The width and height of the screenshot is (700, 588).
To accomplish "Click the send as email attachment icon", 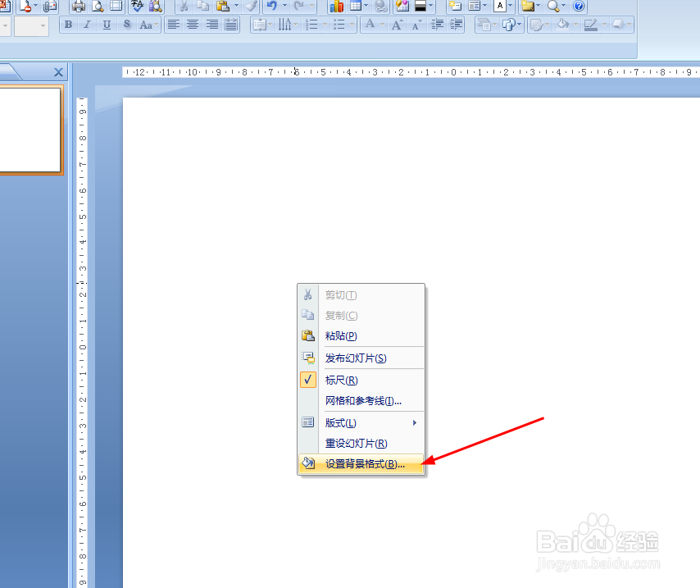I will 50,6.
